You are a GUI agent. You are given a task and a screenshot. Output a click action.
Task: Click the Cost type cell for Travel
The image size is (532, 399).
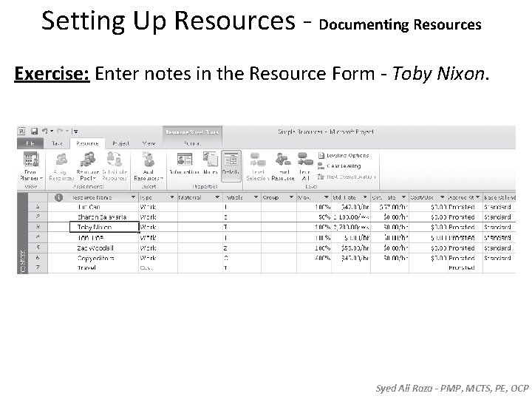[158, 268]
